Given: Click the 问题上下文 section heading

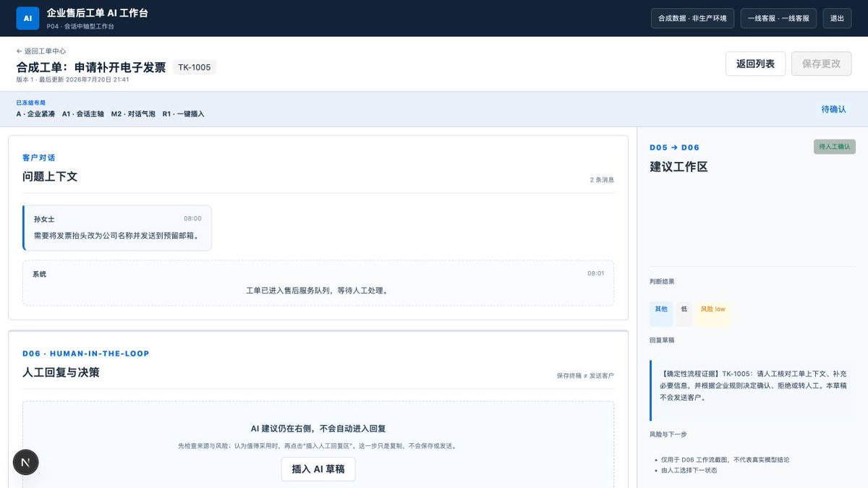Looking at the screenshot, I should [50, 176].
